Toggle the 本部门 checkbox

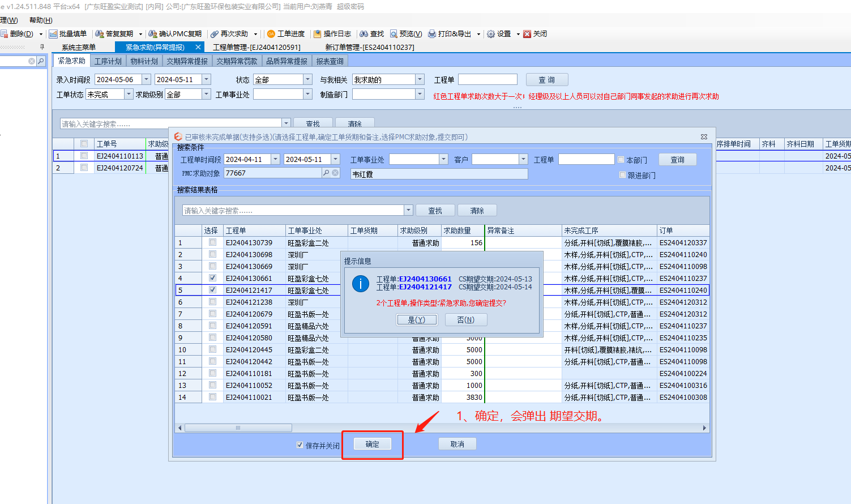(621, 160)
